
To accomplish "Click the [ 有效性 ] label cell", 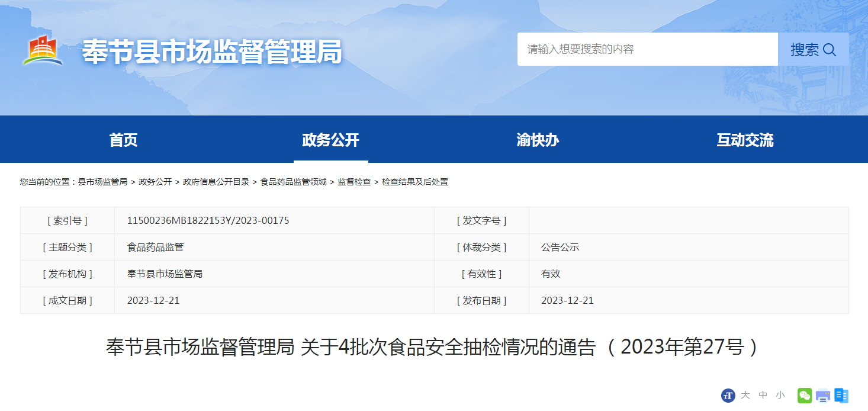I will (481, 274).
